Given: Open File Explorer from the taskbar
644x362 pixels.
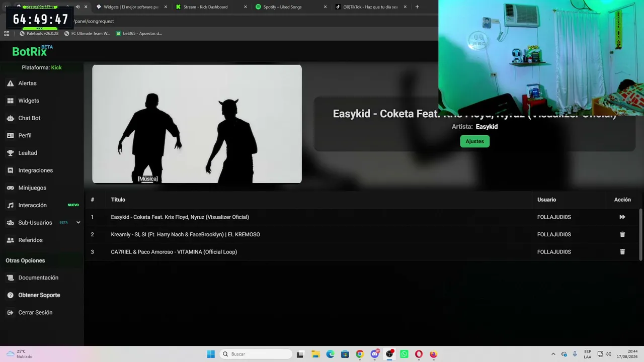Looking at the screenshot, I should pos(315,354).
